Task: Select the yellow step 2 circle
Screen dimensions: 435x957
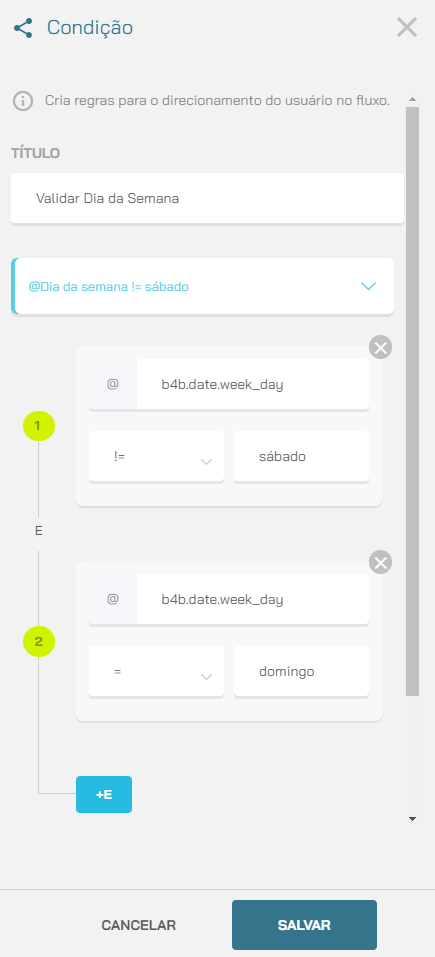Action: [39, 641]
